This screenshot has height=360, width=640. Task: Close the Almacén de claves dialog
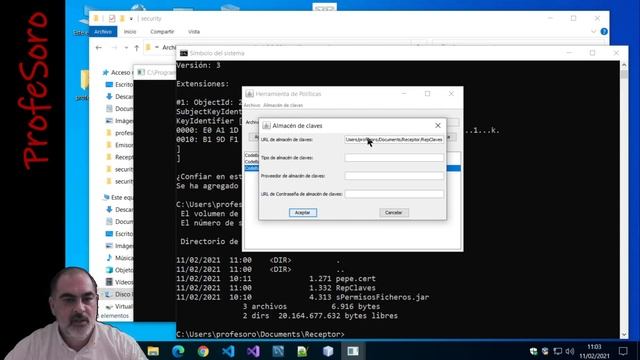tap(438, 125)
